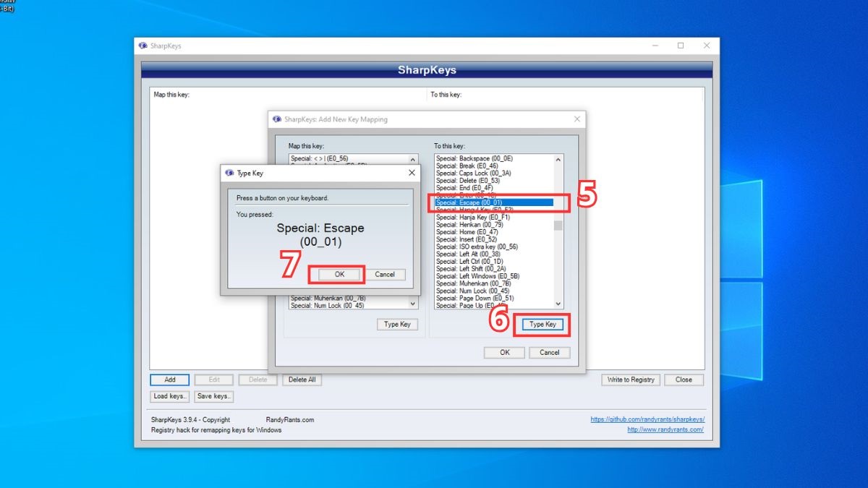This screenshot has height=488, width=868.
Task: Select 'Special: ISO extra key (00_56)' in To list
Action: pyautogui.click(x=494, y=247)
